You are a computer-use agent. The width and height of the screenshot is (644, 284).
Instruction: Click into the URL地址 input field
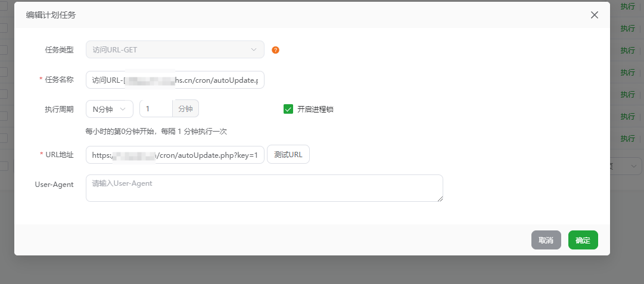pos(175,155)
